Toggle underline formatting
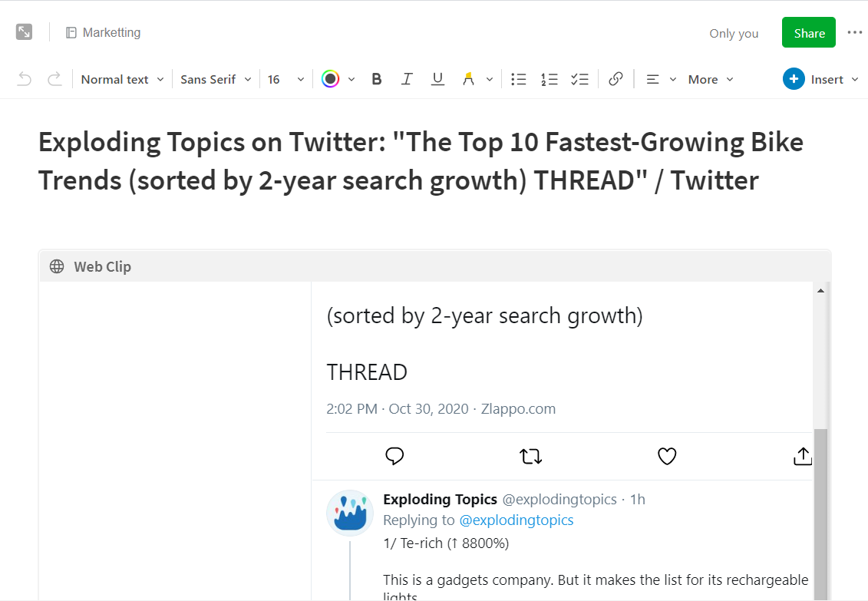This screenshot has width=868, height=601. click(437, 79)
